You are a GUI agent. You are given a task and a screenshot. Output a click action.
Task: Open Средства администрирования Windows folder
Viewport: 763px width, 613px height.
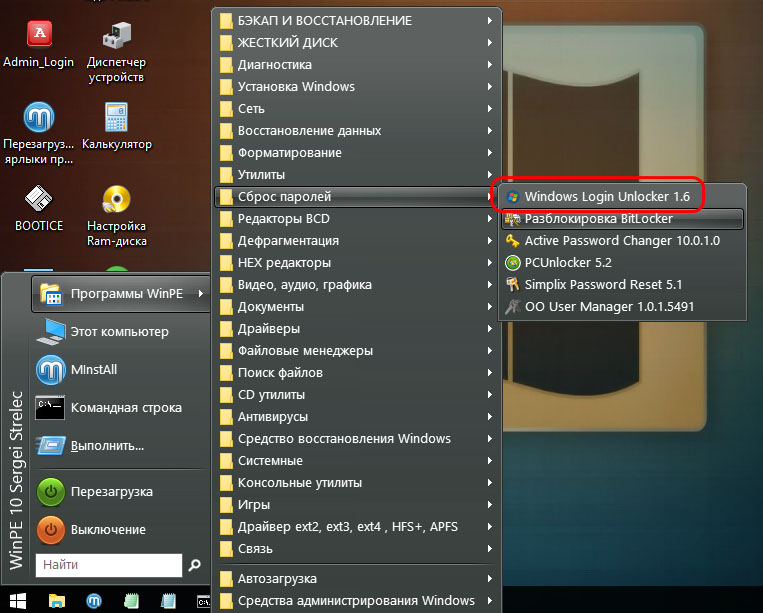click(358, 601)
